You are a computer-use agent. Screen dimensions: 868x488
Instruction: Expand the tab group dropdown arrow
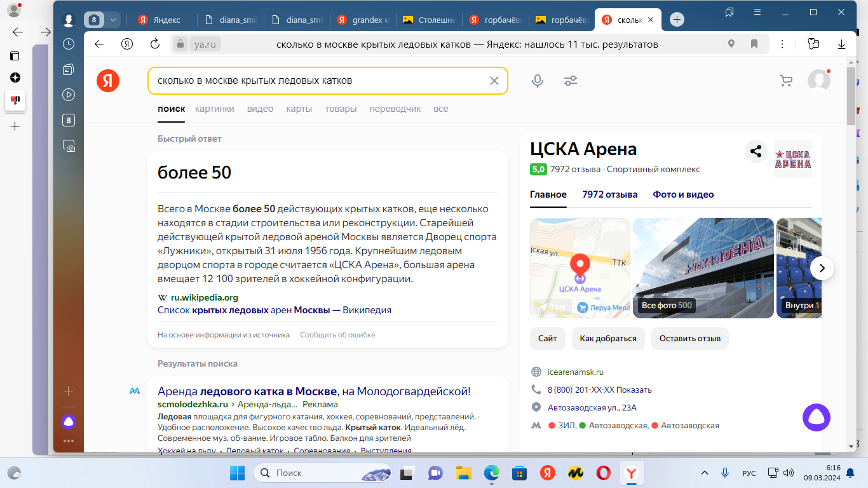pos(113,20)
